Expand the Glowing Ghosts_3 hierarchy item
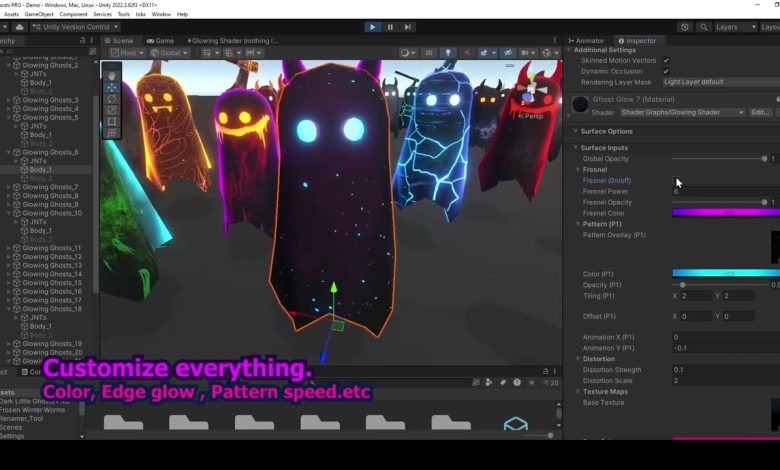This screenshot has width=780, height=470. coord(9,100)
